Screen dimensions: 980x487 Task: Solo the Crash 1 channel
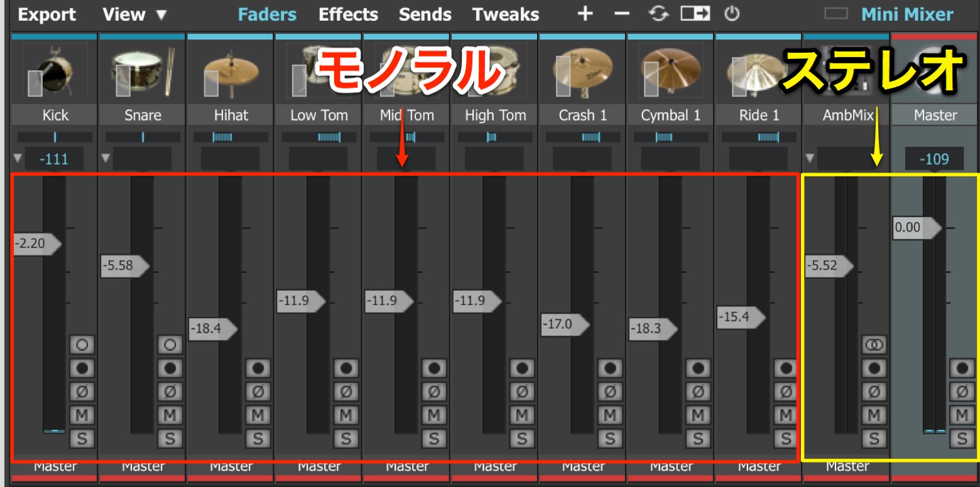609,438
